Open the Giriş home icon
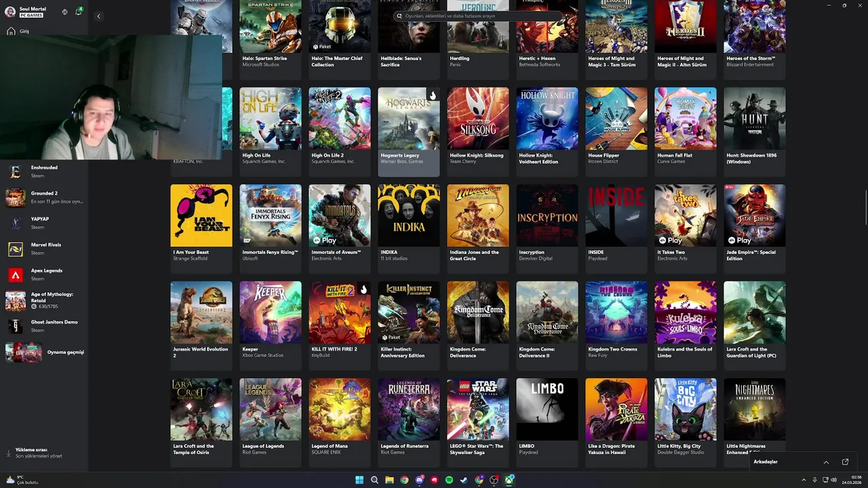This screenshot has width=868, height=488. pos(11,31)
